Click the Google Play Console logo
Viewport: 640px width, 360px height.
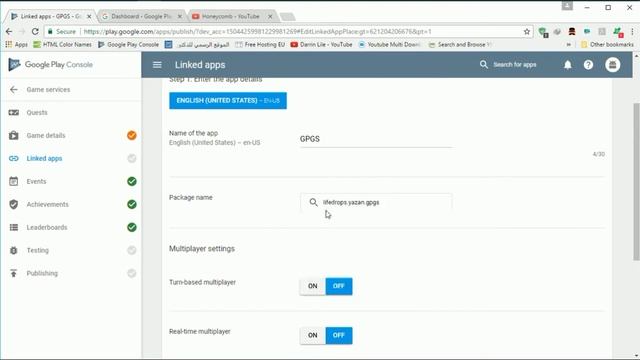[x=51, y=64]
